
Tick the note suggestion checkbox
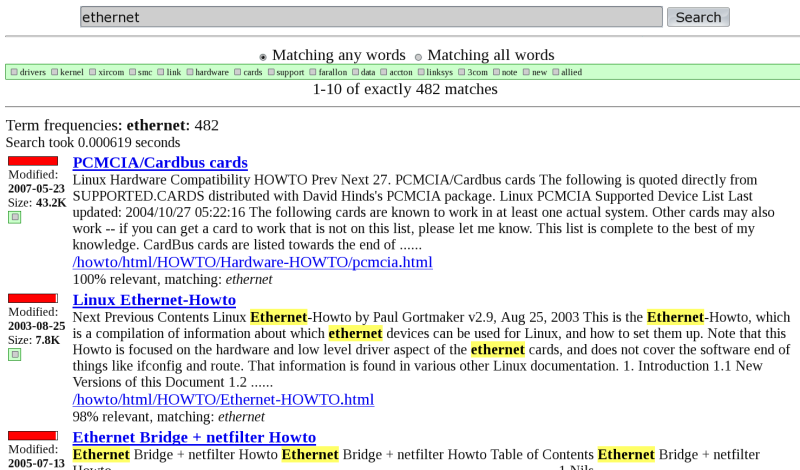coord(496,72)
